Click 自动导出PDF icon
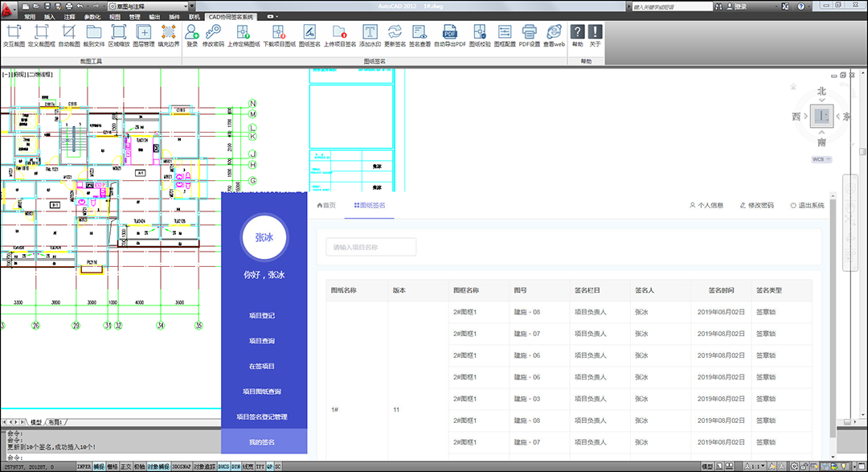This screenshot has width=868, height=472. [x=449, y=32]
